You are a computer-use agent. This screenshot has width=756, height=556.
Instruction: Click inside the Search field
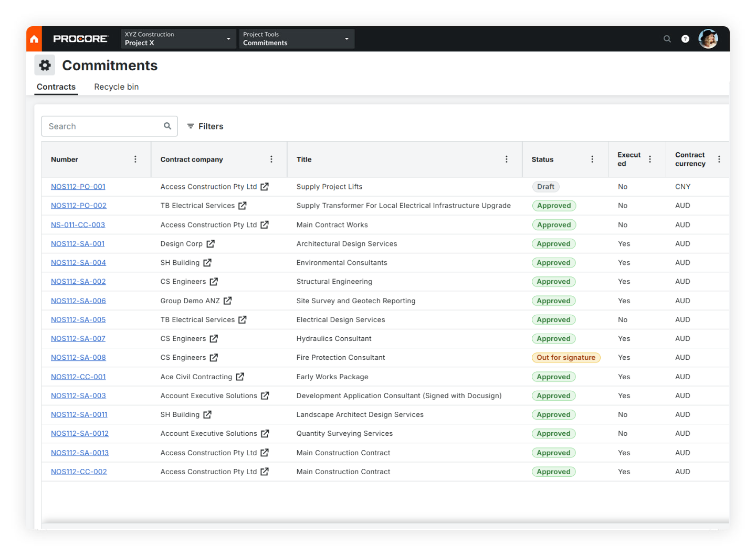94,126
